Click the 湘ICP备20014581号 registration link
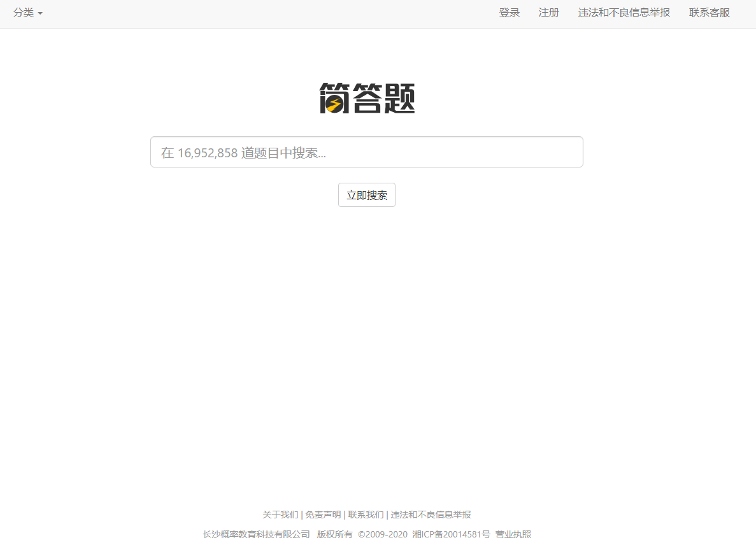Screen dimensions: 756x547 tap(451, 534)
